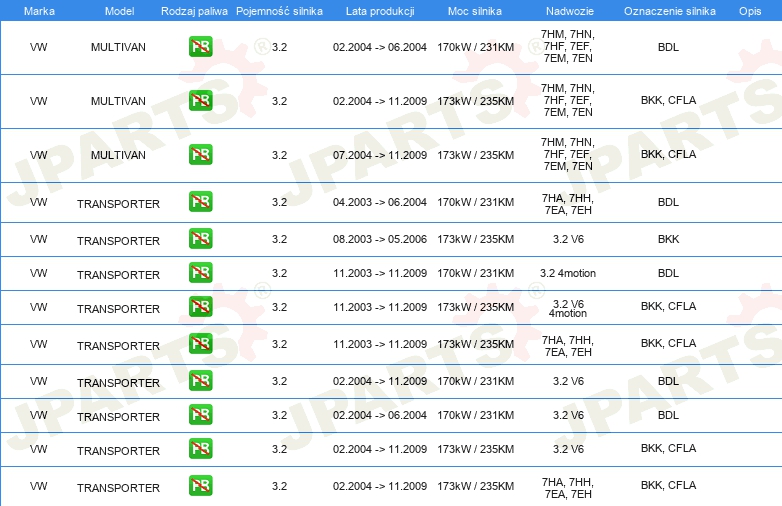Select the date cell '04.2003 -> 06.2004'
Image resolution: width=782 pixels, height=506 pixels.
(380, 202)
